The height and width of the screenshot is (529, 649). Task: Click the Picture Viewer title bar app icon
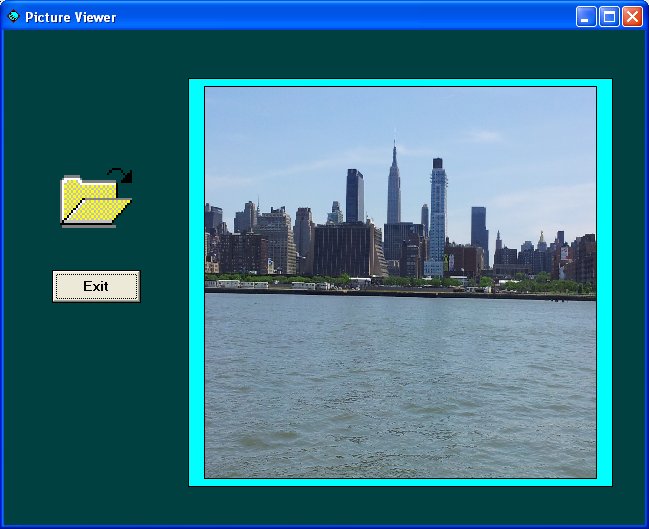pos(13,17)
